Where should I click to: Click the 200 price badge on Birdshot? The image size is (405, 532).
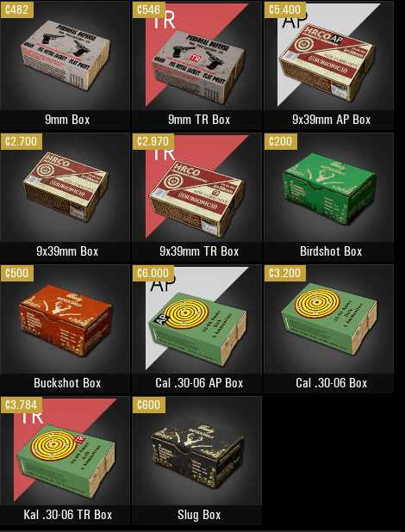[281, 141]
